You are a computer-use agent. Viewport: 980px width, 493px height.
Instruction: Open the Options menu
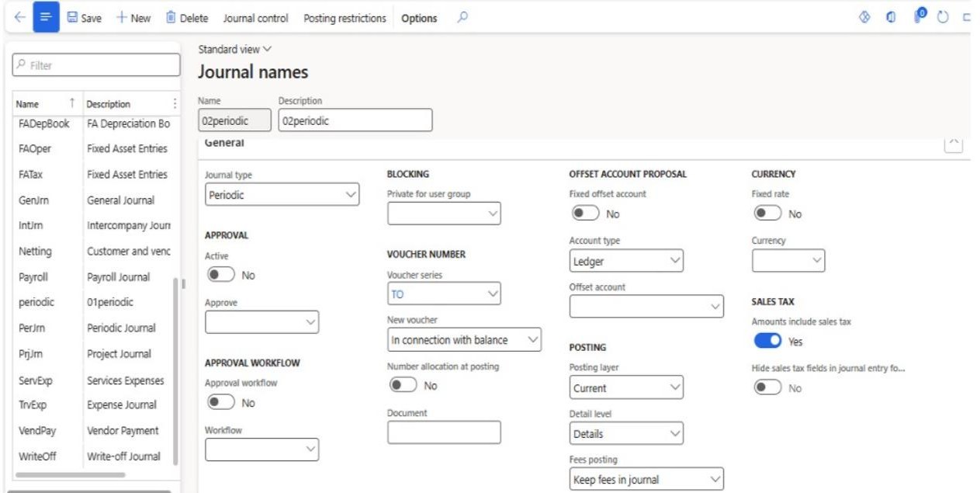[419, 18]
